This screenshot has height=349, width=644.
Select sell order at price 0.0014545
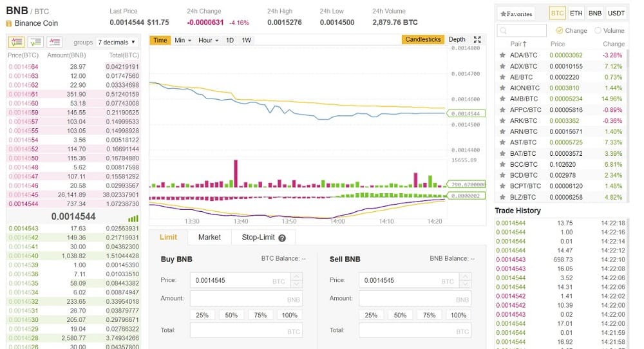coord(73,194)
